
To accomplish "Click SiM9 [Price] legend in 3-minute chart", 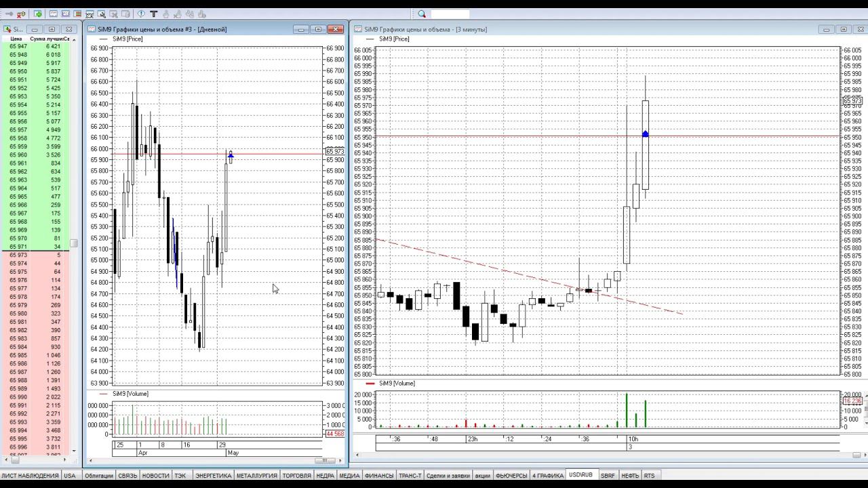I will point(394,39).
